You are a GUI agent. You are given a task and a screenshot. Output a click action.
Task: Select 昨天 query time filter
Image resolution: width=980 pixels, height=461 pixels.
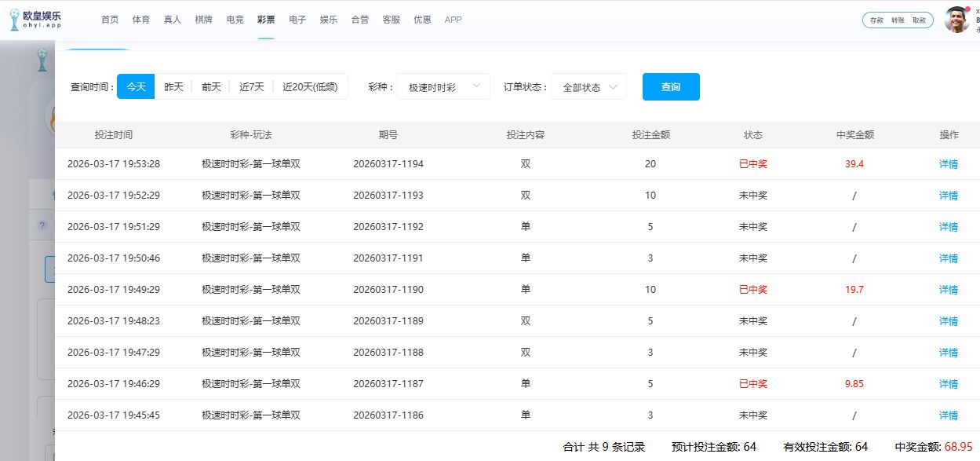click(173, 87)
